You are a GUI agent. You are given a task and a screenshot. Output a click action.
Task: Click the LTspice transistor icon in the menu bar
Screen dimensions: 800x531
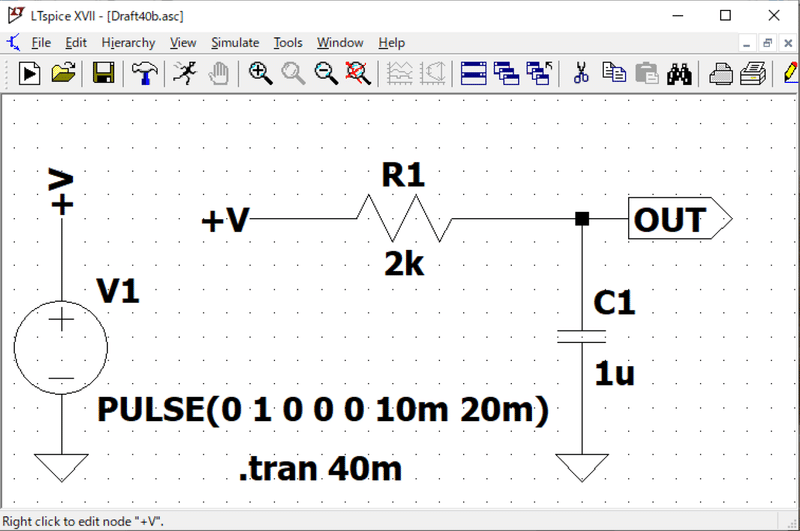(14, 43)
